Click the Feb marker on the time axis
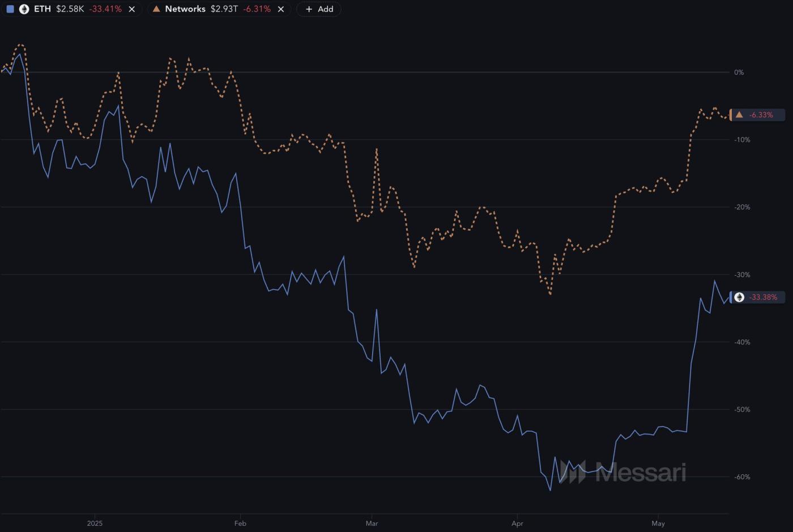 pyautogui.click(x=240, y=524)
